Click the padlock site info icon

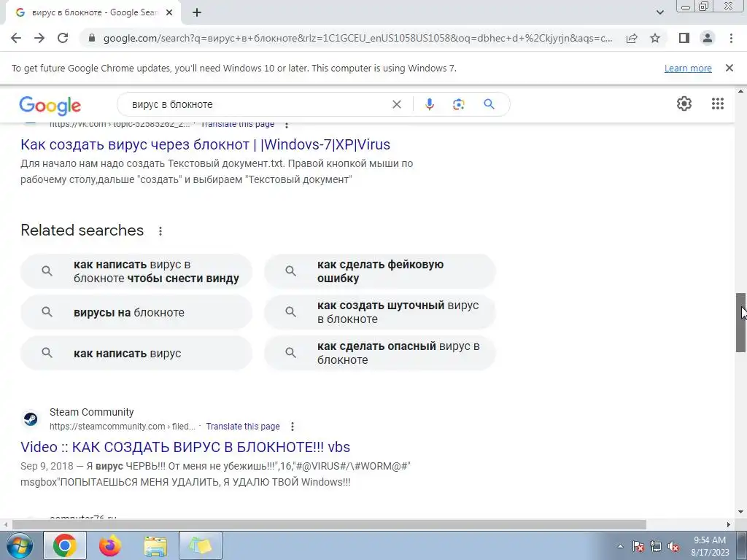point(92,38)
